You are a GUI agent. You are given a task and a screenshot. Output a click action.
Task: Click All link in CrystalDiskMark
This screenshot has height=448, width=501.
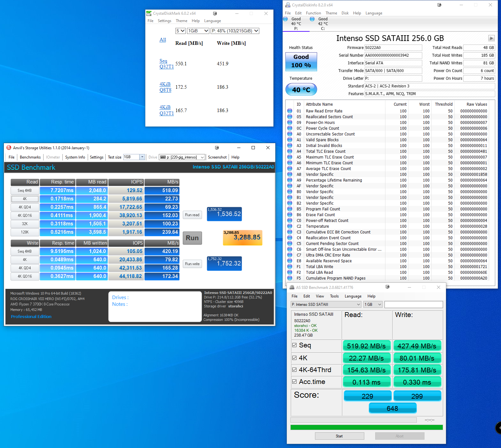[163, 40]
